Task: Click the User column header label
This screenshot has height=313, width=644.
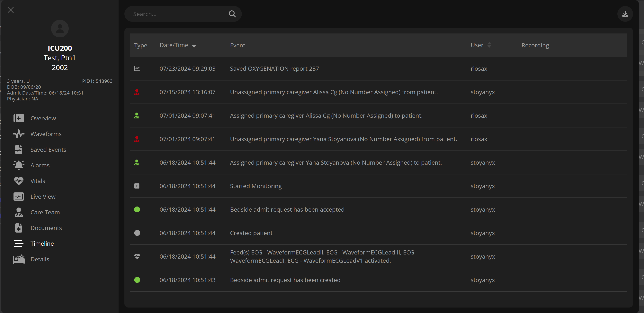Action: click(x=477, y=45)
